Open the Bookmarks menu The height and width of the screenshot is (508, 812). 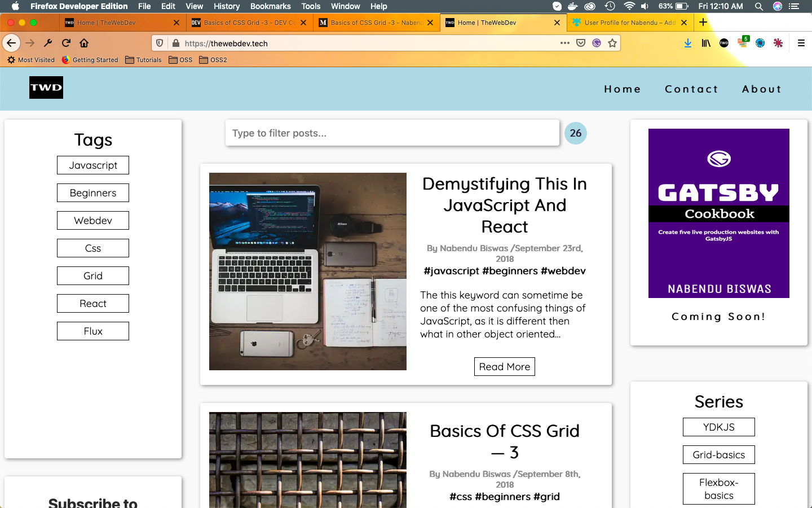pos(271,6)
